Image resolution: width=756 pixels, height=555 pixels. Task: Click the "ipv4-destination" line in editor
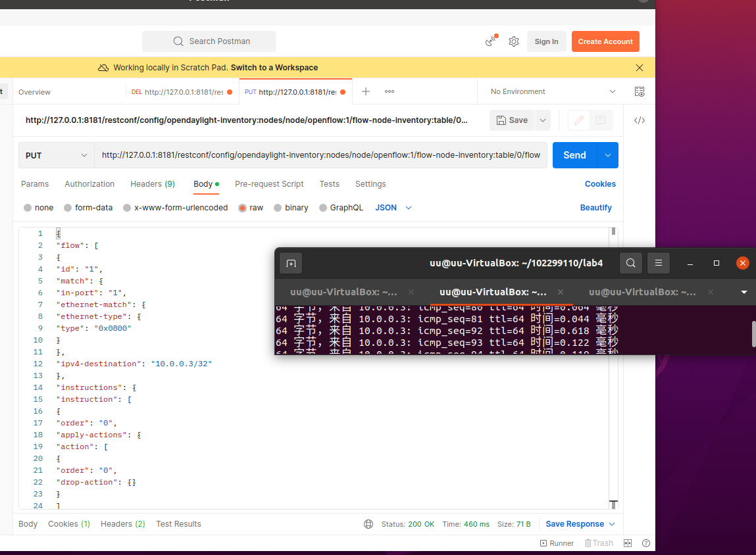click(134, 364)
